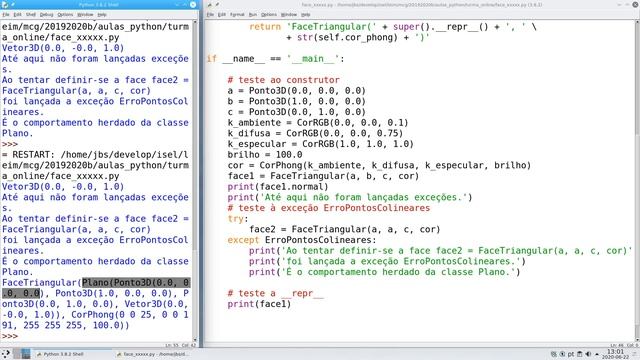The width and height of the screenshot is (640, 360).
Task: Click 'print(face1.normal)' line in editor
Action: click(x=278, y=187)
